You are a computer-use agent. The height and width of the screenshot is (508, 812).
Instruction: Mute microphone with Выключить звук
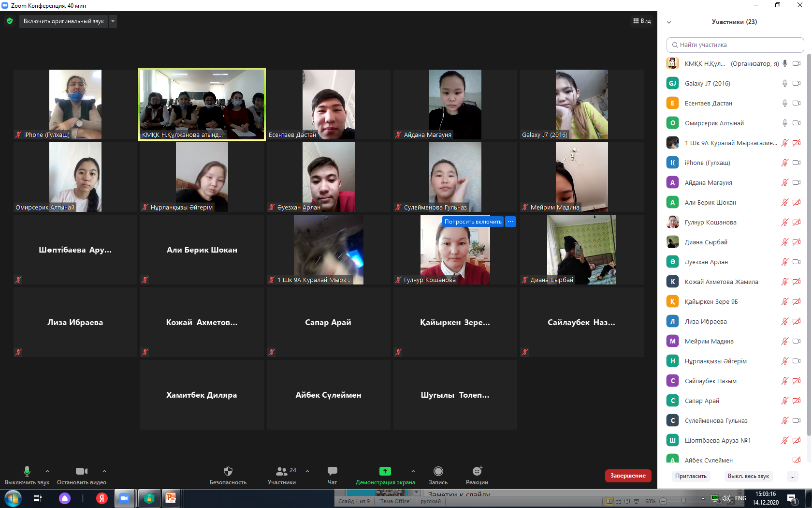pyautogui.click(x=27, y=471)
